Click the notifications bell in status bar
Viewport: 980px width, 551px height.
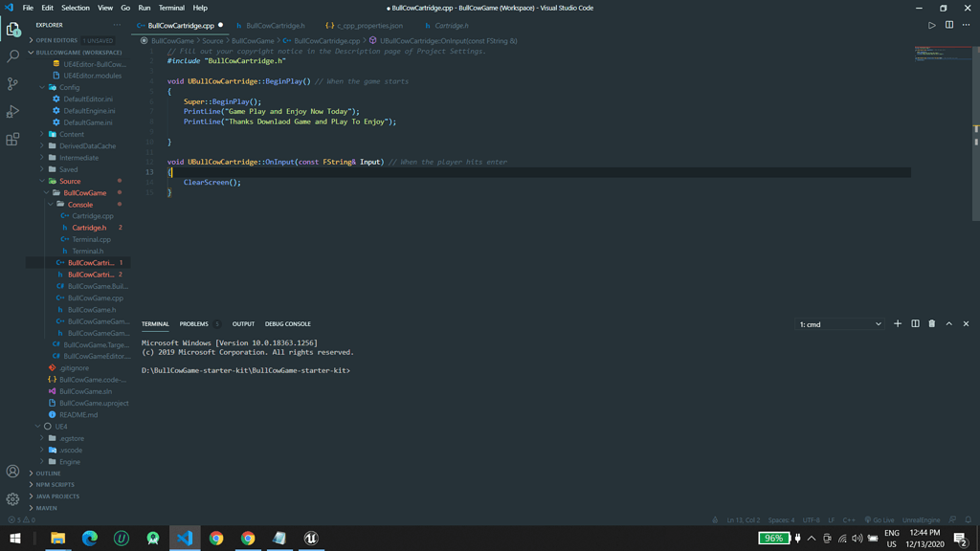coord(968,519)
